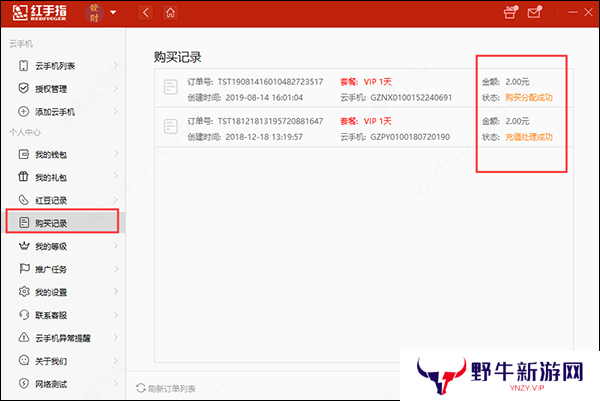Expand chevron on the 添加云手机 row
600x401 pixels.
click(x=116, y=112)
